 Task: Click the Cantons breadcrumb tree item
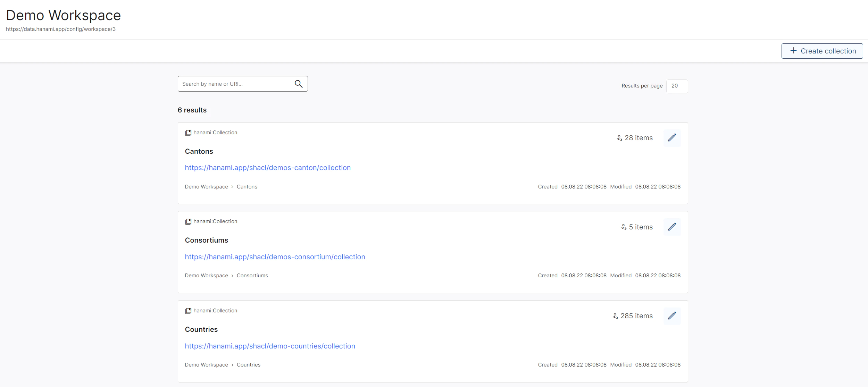pos(247,186)
